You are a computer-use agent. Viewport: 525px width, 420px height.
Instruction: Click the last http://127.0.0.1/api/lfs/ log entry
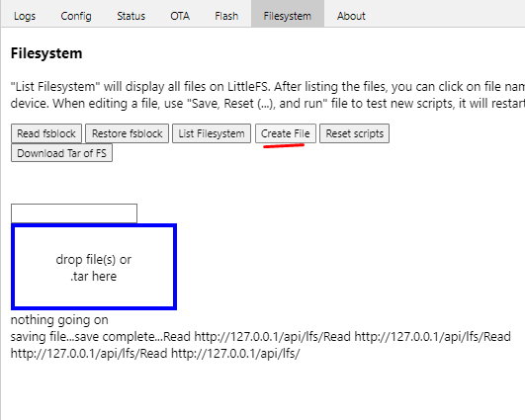(235, 354)
